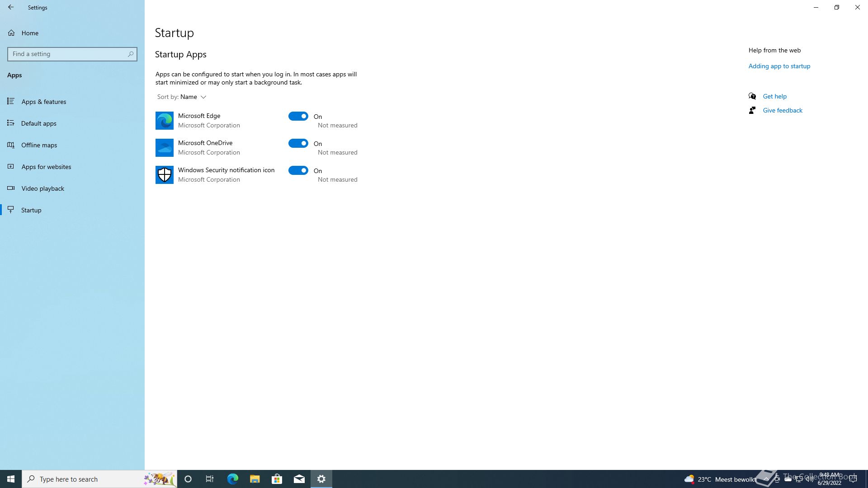Click the Default apps icon
This screenshot has height=488, width=868.
tap(11, 123)
